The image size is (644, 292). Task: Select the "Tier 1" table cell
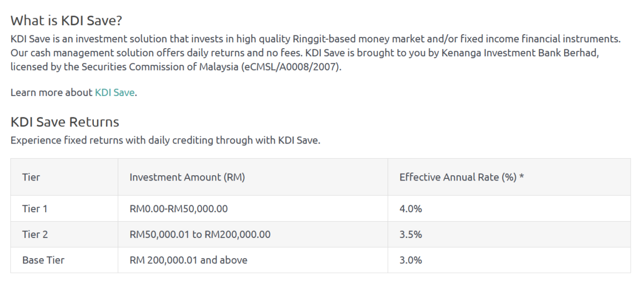[35, 208]
